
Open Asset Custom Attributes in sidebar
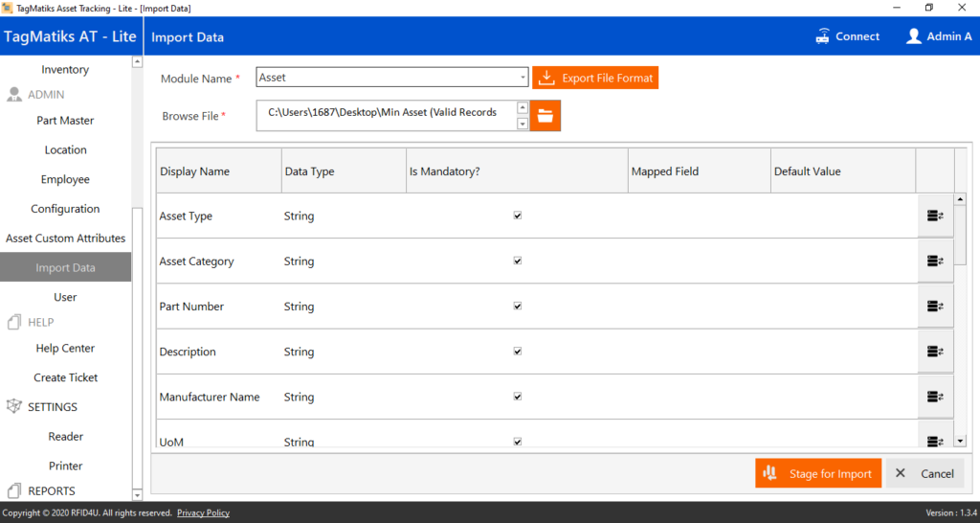[x=65, y=238]
